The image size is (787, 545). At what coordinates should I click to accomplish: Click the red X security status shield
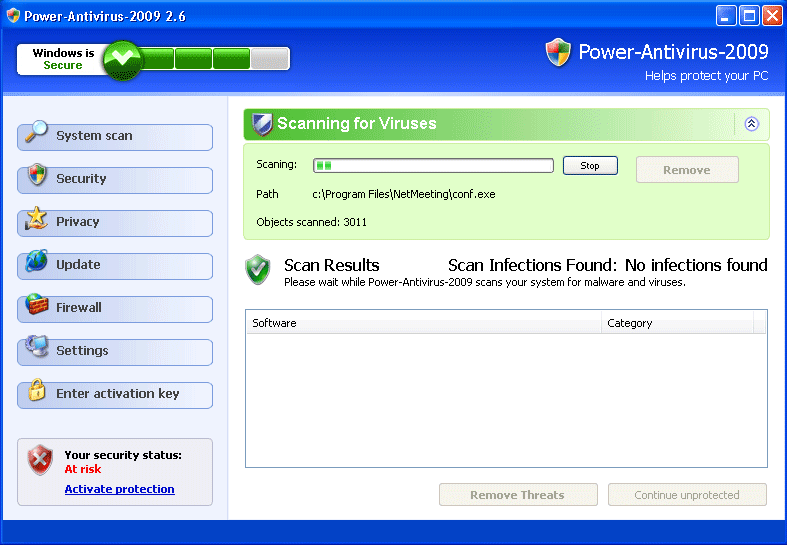point(40,460)
